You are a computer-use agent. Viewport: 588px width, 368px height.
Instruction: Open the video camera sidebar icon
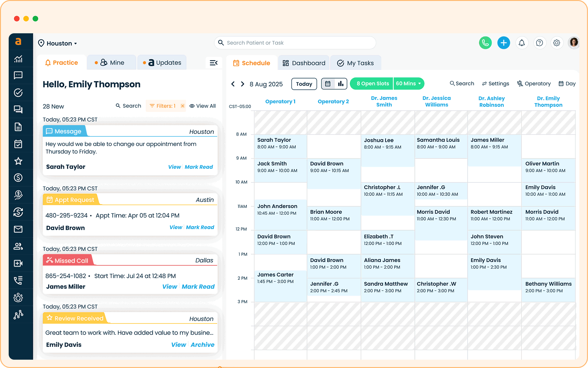click(18, 263)
